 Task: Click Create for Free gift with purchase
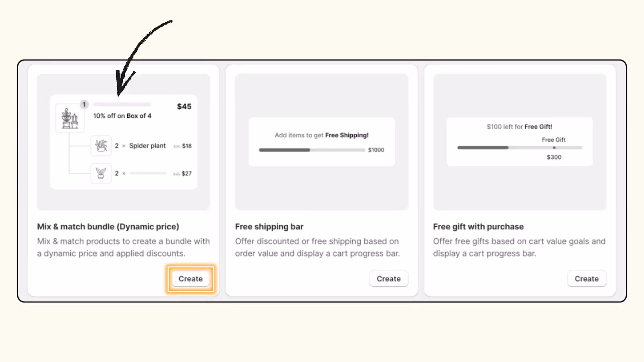tap(586, 278)
